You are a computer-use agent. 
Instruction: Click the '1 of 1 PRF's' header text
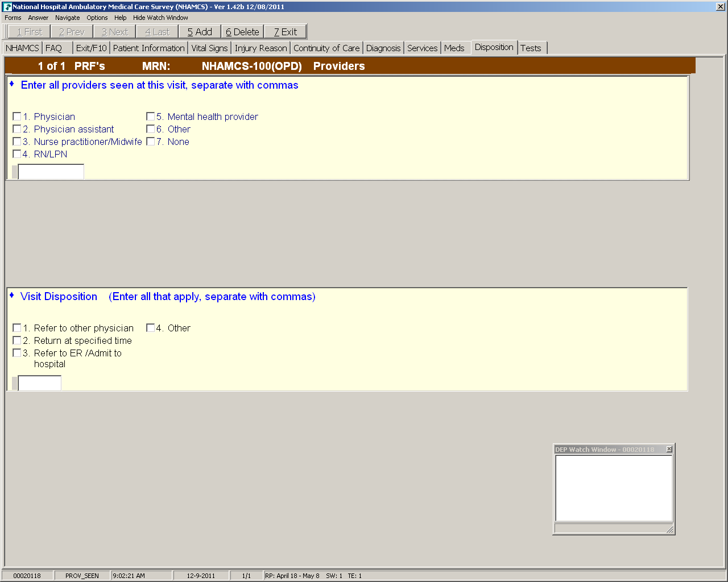72,66
